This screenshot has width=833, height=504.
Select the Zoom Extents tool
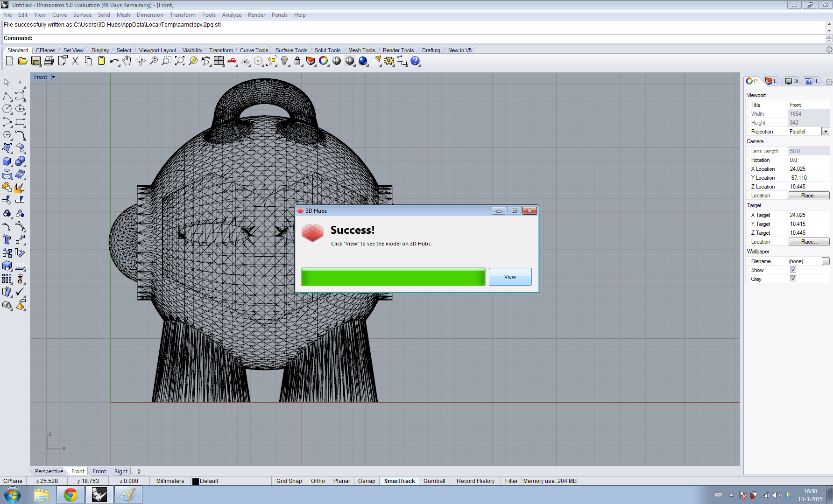pos(180,61)
